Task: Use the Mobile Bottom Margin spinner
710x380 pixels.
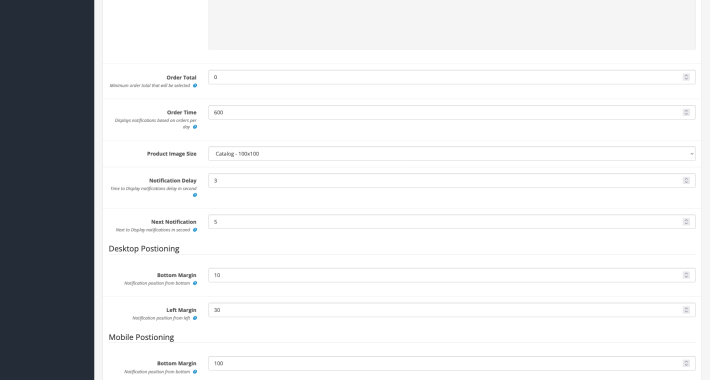Action: click(686, 364)
